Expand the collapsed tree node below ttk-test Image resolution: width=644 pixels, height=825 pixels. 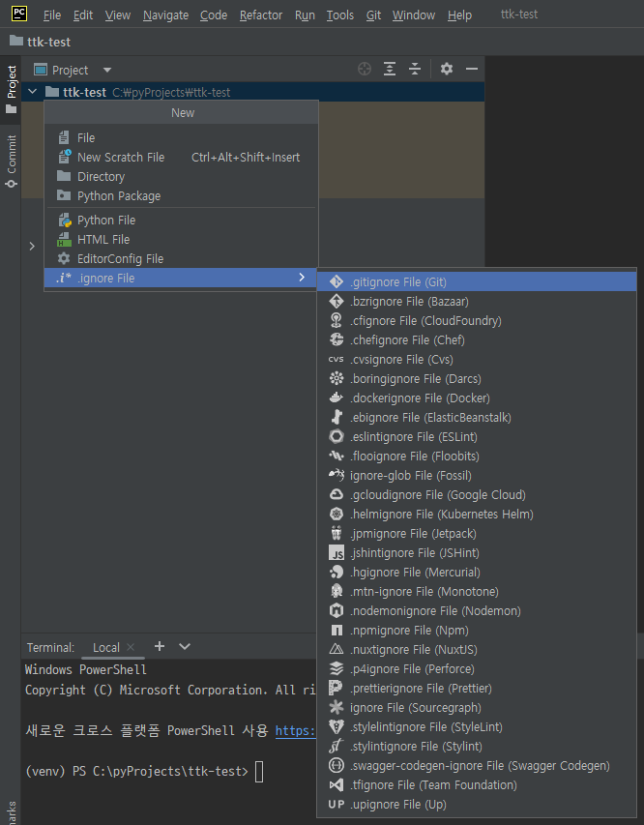coord(32,246)
